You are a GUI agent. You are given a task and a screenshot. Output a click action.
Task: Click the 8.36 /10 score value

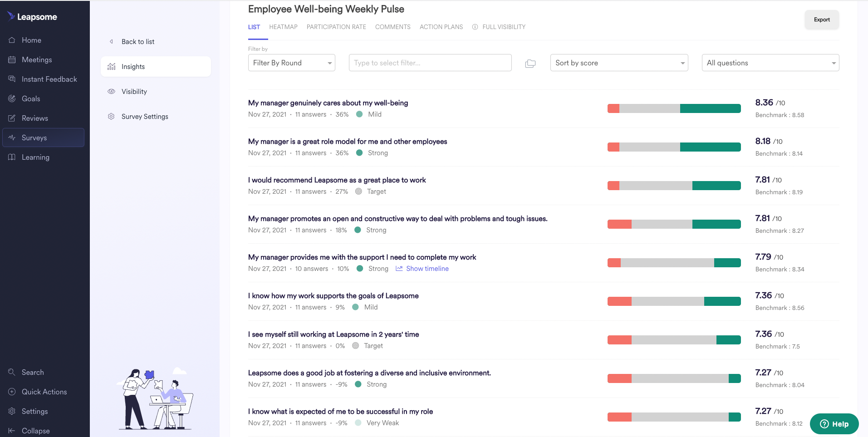[770, 103]
